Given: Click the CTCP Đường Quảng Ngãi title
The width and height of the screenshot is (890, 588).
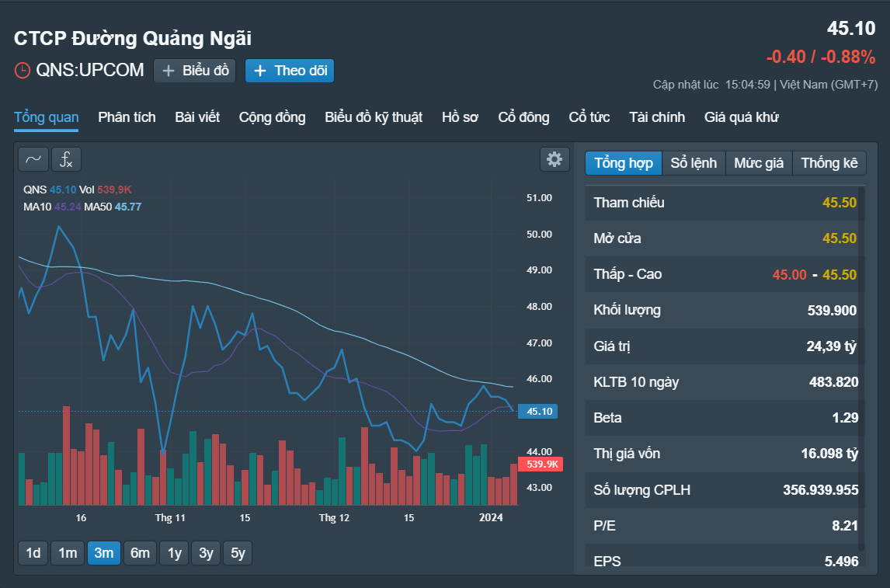Looking at the screenshot, I should click(x=133, y=39).
